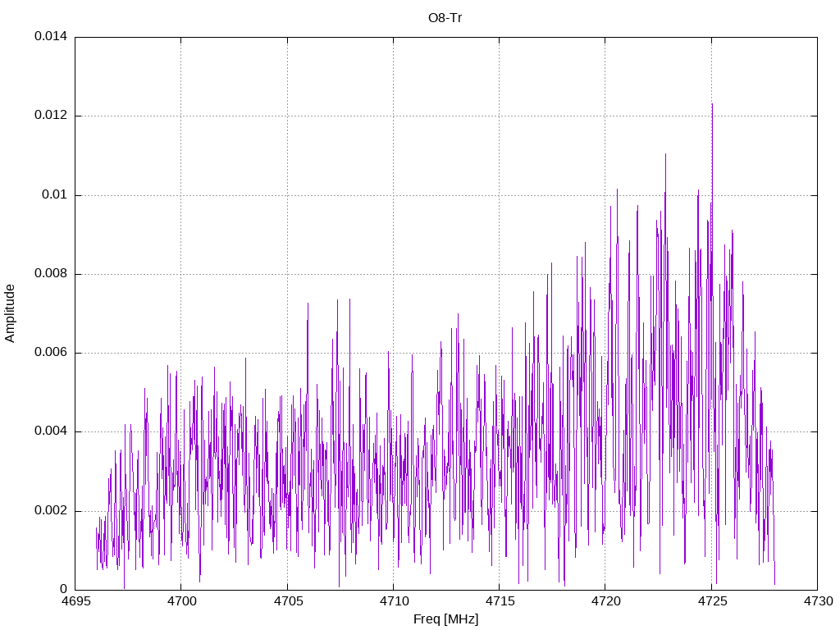Image resolution: width=840 pixels, height=630 pixels.
Task: Click the y-axis tick label 0.014
Action: click(51, 36)
